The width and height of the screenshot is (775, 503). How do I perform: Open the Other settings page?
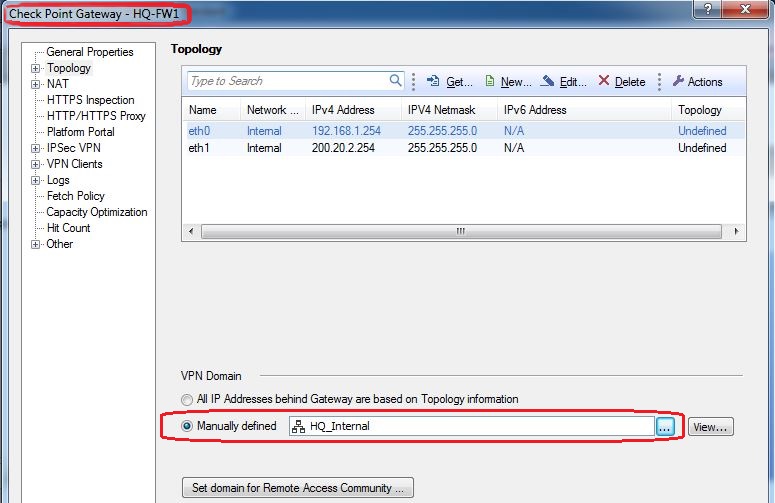[59, 244]
